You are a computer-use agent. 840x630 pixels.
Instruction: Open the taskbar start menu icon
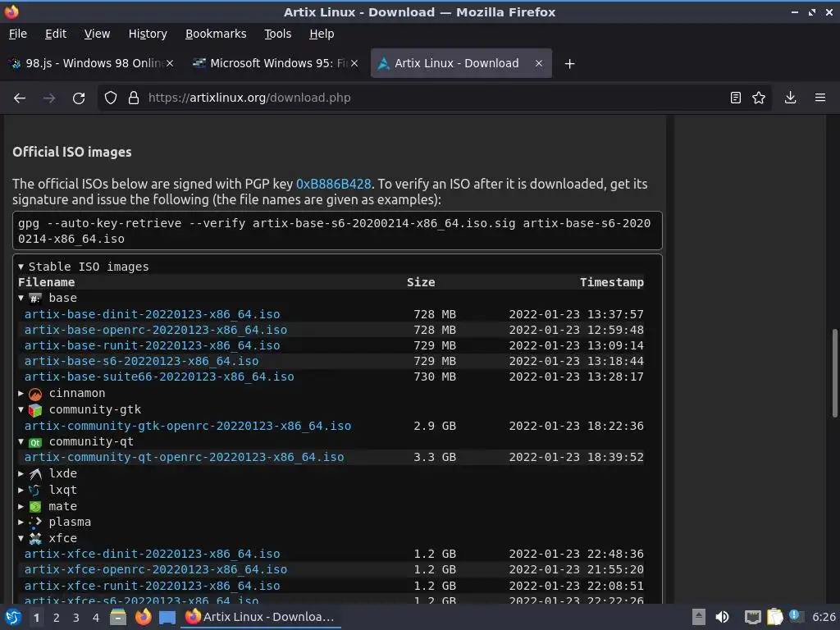tap(13, 617)
